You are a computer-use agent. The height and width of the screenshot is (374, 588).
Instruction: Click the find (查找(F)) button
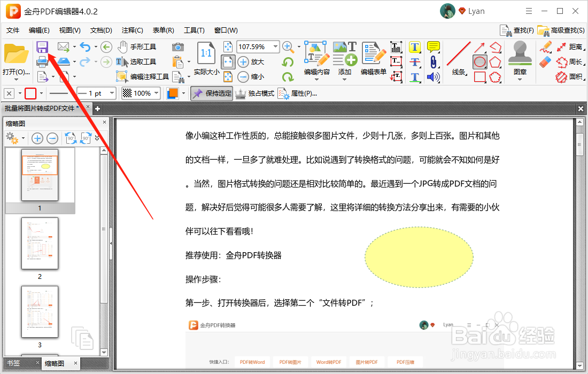517,30
